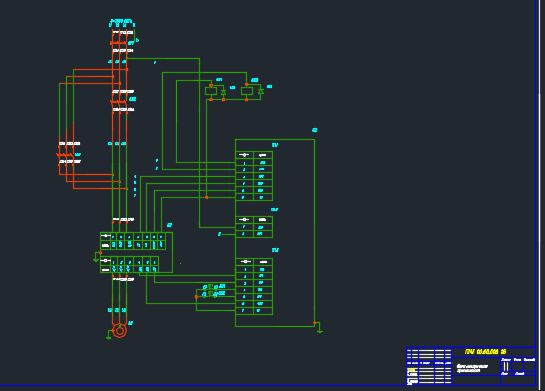545x391 pixels.
Task: Select the bottom seven-row terminal table
Action: [x=254, y=286]
